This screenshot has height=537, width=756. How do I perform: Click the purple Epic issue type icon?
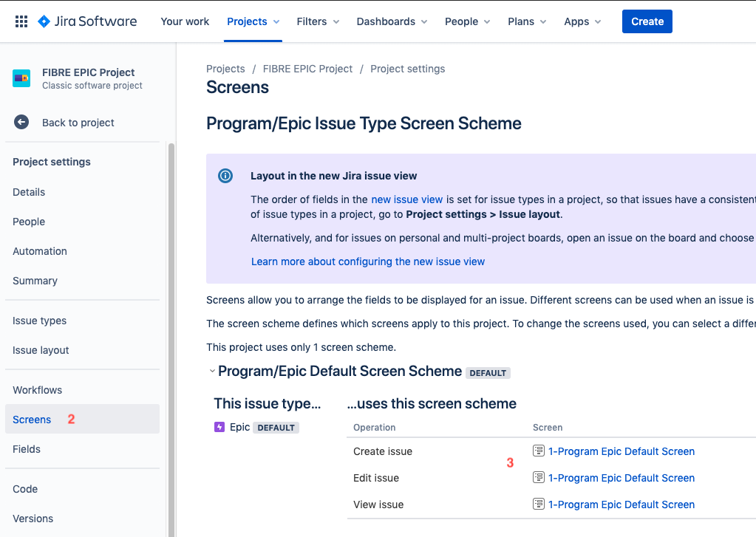[x=219, y=427]
